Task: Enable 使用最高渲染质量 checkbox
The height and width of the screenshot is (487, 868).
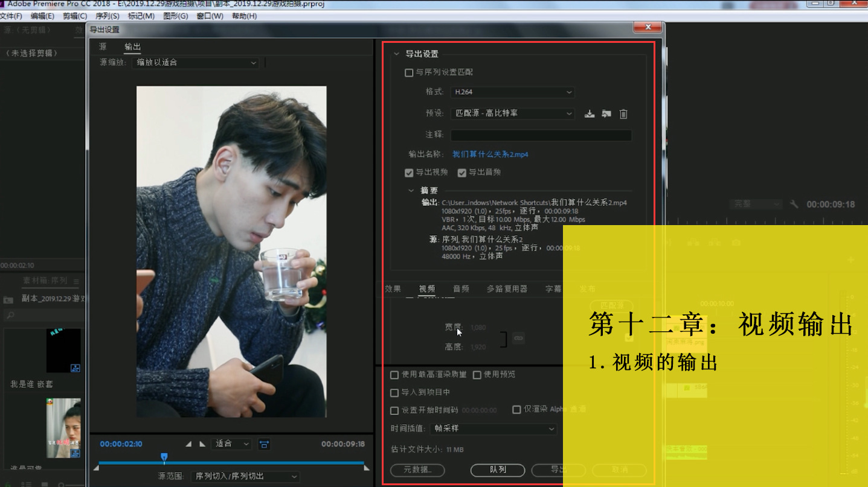Action: coord(394,375)
